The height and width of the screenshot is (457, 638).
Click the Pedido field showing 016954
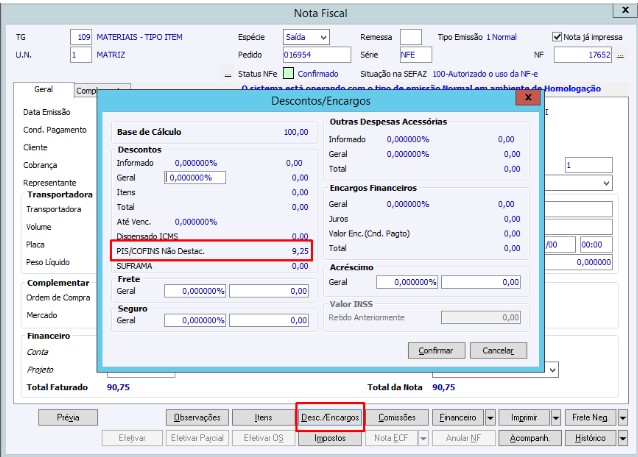(x=317, y=55)
